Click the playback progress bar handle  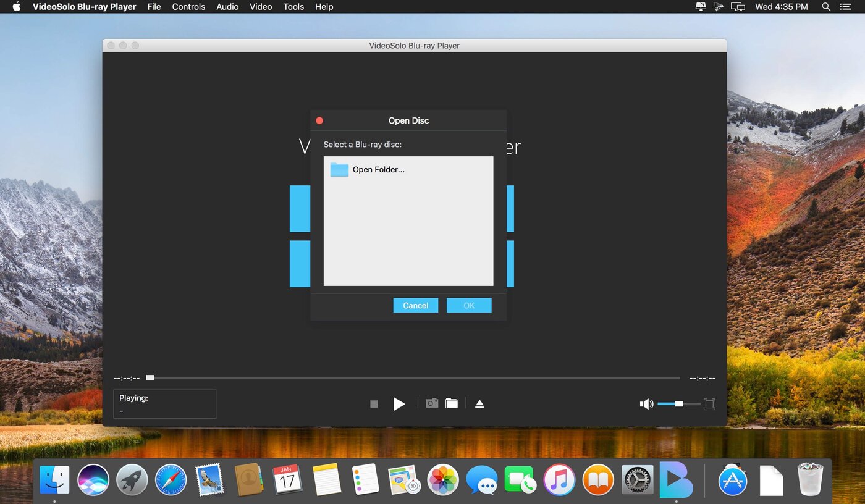coord(150,378)
